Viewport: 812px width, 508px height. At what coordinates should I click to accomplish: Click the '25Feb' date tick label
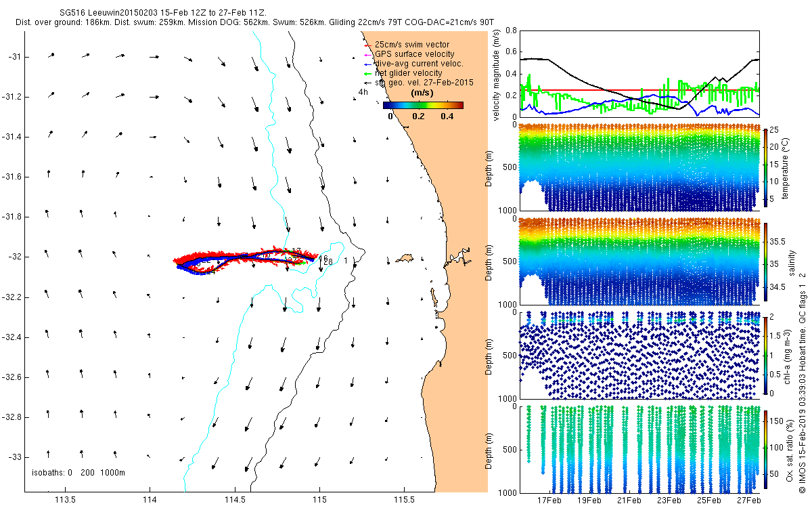(x=709, y=501)
